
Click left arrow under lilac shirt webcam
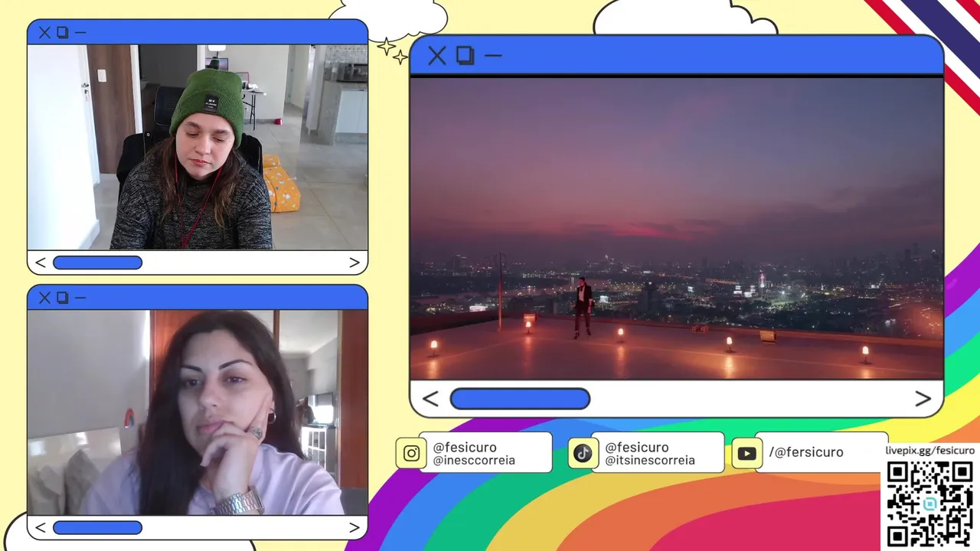41,527
